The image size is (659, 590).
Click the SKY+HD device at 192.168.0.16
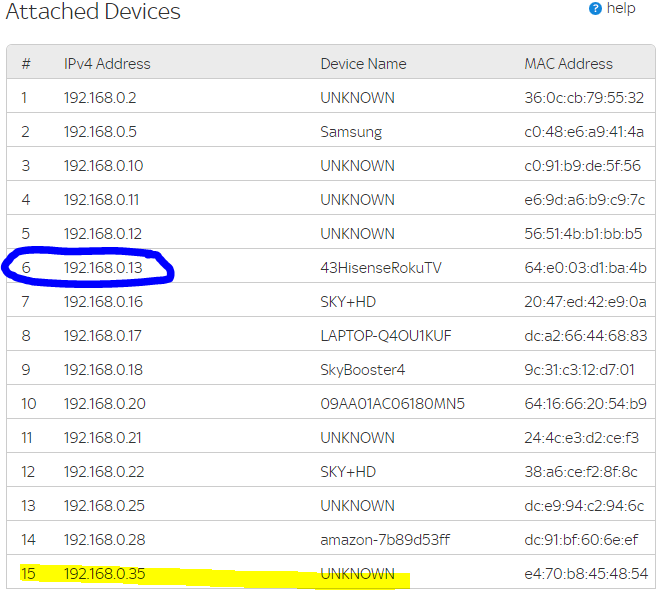coord(348,301)
